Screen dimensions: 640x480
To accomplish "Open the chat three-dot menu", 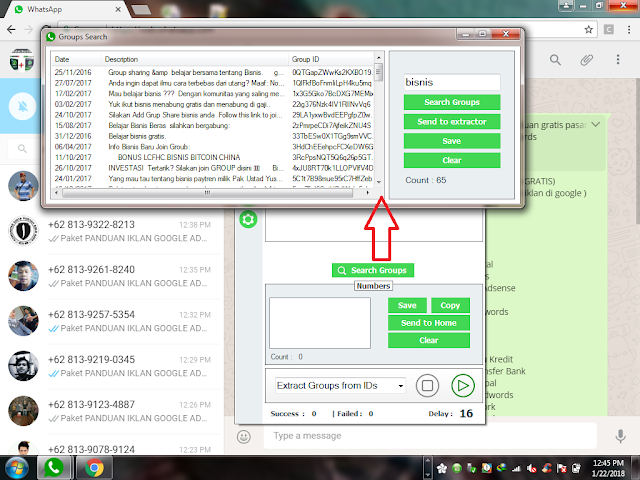I will pyautogui.click(x=618, y=60).
